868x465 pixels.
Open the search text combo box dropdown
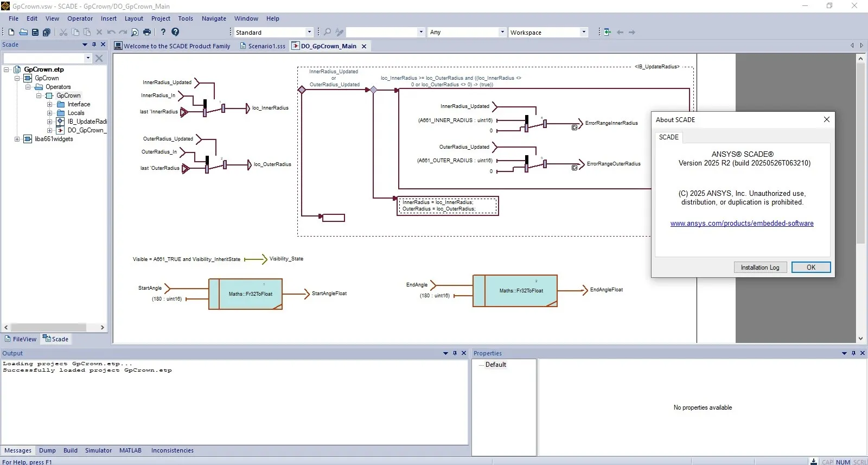[421, 33]
